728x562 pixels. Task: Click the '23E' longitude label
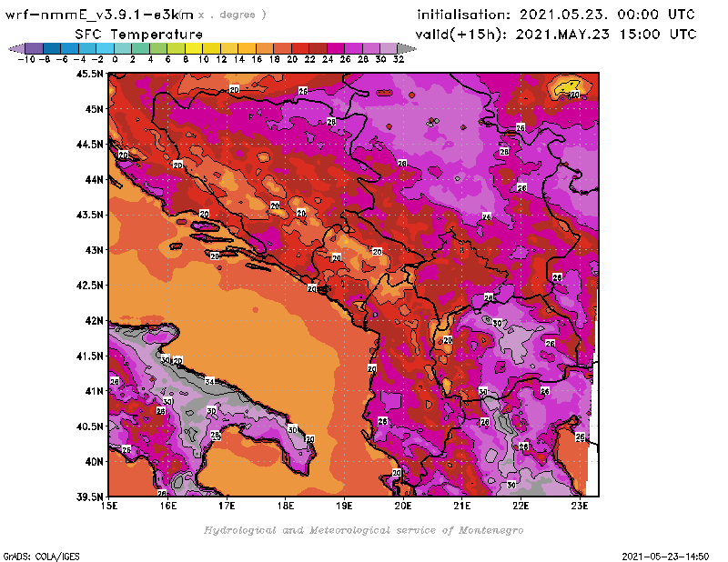point(580,506)
